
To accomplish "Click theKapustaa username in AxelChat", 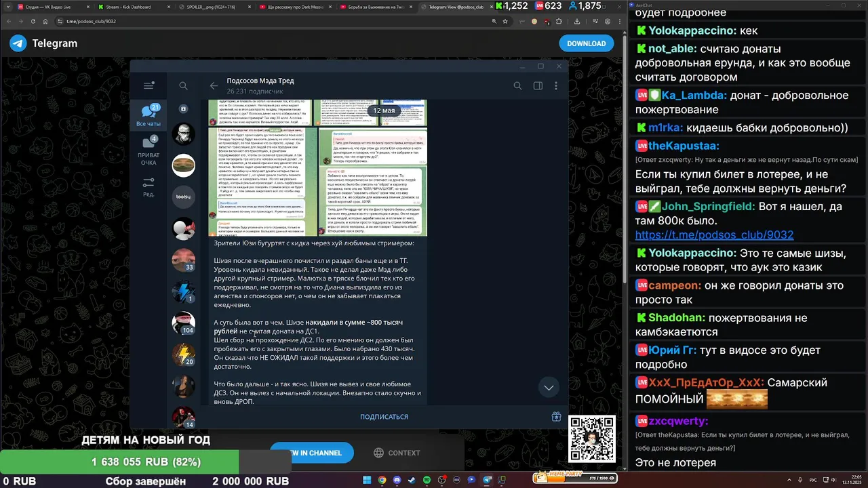I will pyautogui.click(x=684, y=146).
